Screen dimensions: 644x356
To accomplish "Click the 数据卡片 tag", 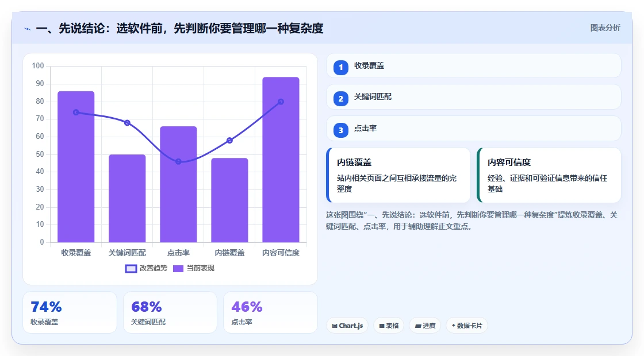I will tap(466, 326).
